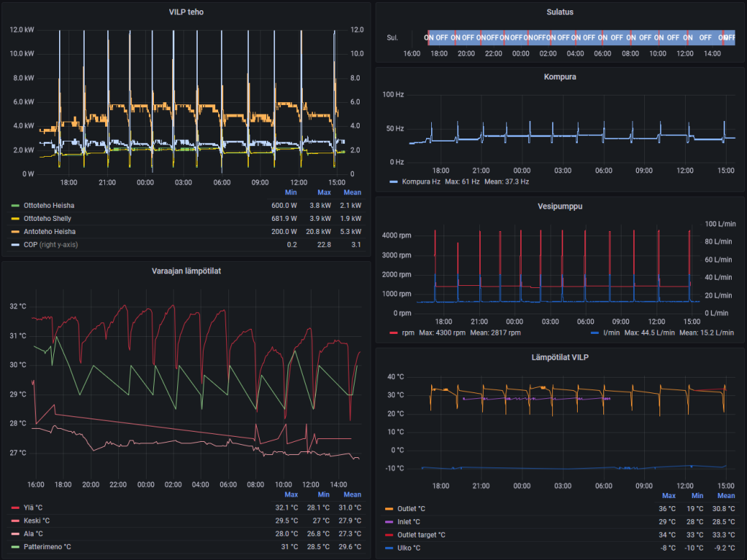Image resolution: width=747 pixels, height=560 pixels.
Task: Sort Varaajan lämpötilat legend by Max column
Action: pyautogui.click(x=291, y=494)
